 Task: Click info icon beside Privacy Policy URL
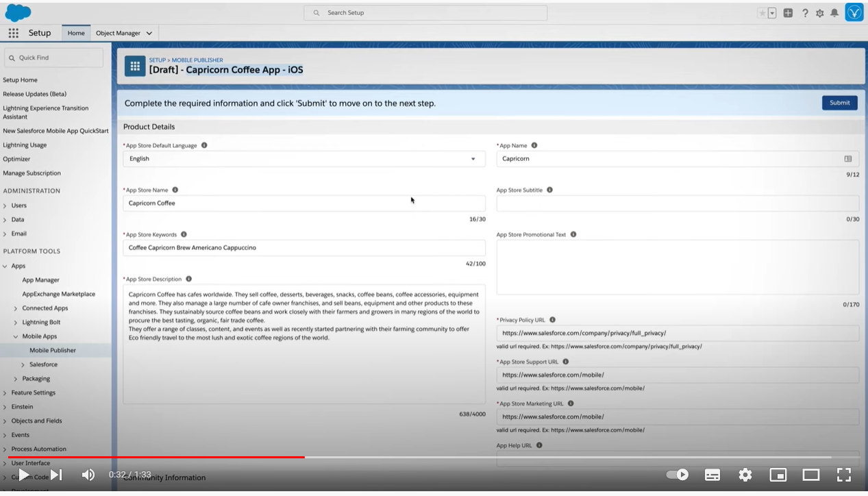click(552, 320)
